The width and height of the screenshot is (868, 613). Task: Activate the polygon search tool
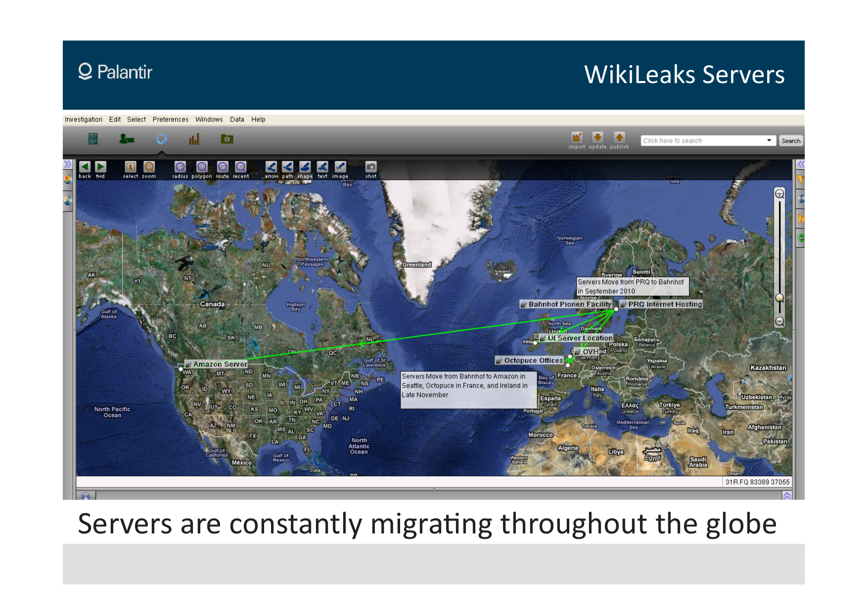click(x=202, y=167)
